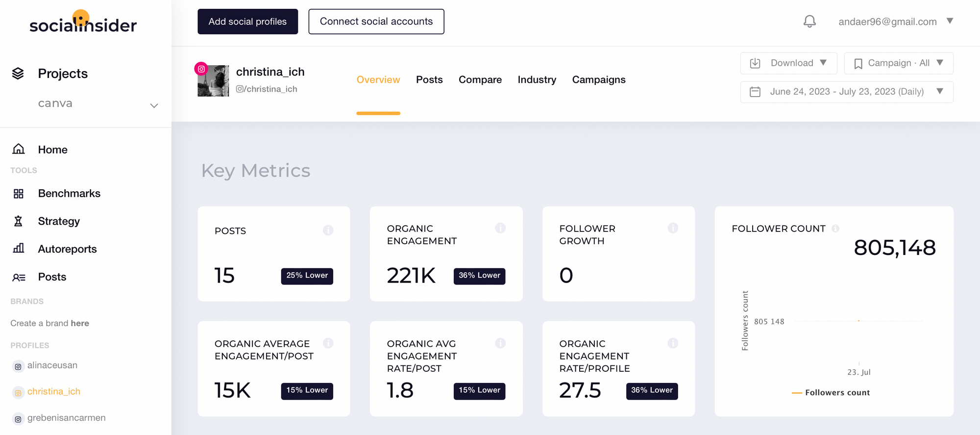Click info icon on ORGANIC ENGAGEMENT RATE/PROFILE card
Image resolution: width=980 pixels, height=435 pixels.
coord(673,343)
